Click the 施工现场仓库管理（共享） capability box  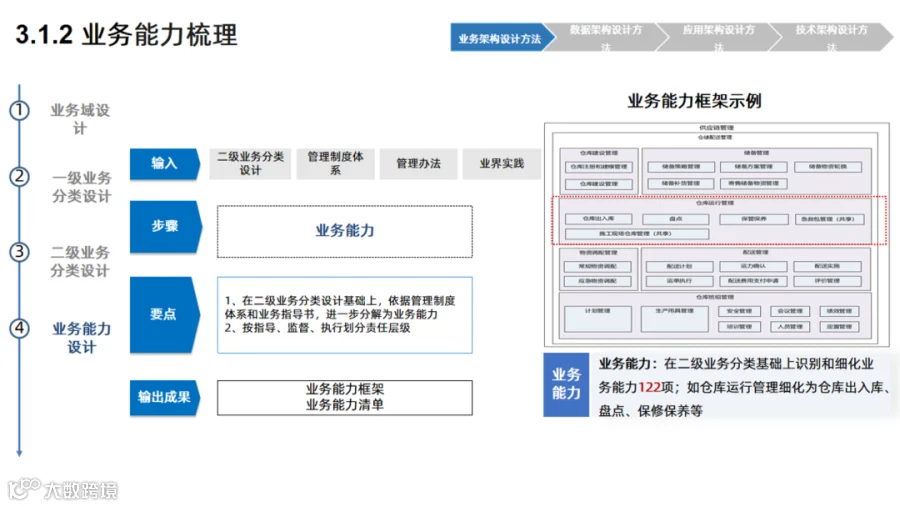point(637,234)
